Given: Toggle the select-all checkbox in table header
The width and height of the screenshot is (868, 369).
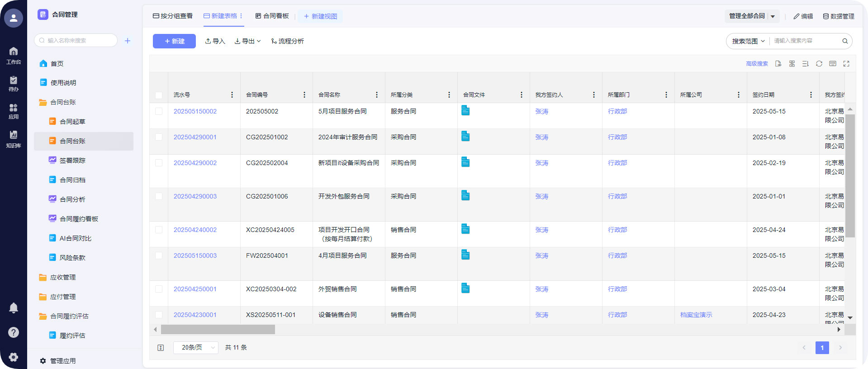Looking at the screenshot, I should pos(159,95).
